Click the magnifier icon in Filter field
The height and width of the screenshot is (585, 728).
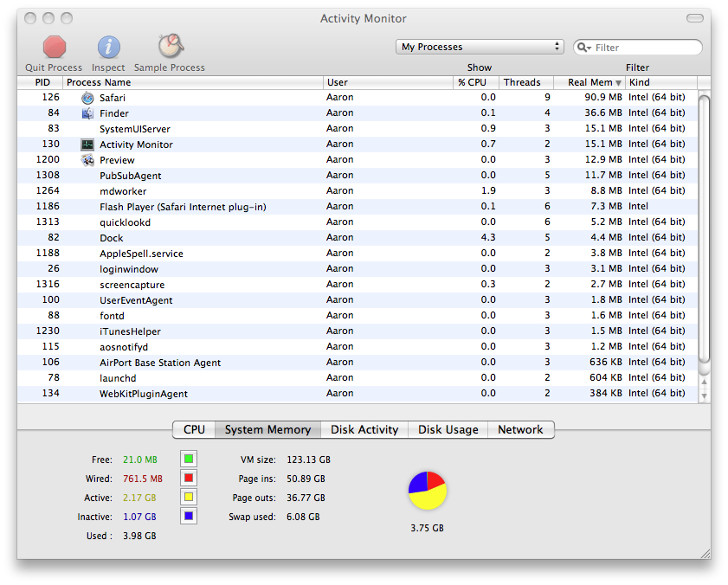click(584, 48)
